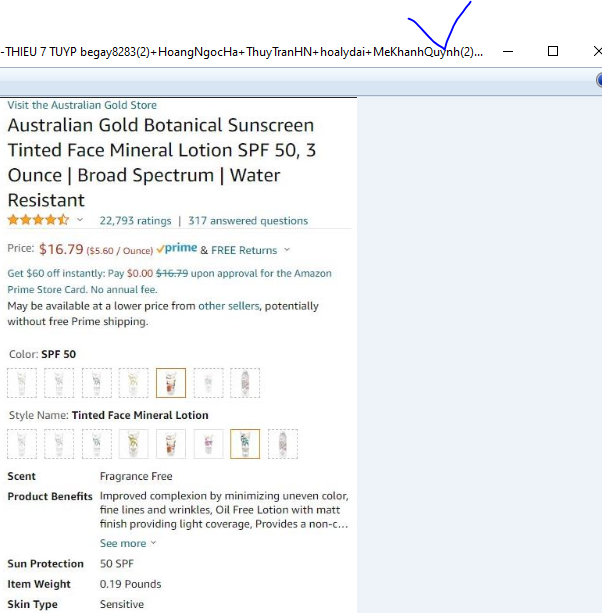Click the $16.79 price text
This screenshot has width=602, height=613.
pyautogui.click(x=61, y=249)
